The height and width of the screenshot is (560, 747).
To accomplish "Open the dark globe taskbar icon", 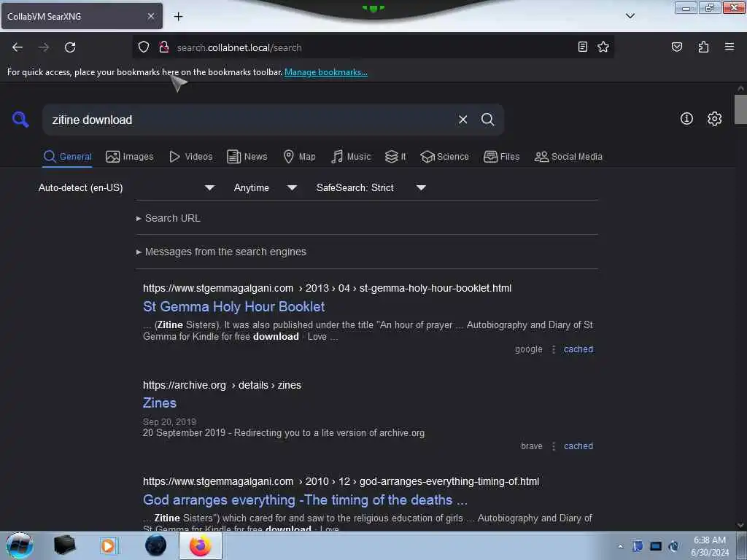I will pyautogui.click(x=156, y=545).
